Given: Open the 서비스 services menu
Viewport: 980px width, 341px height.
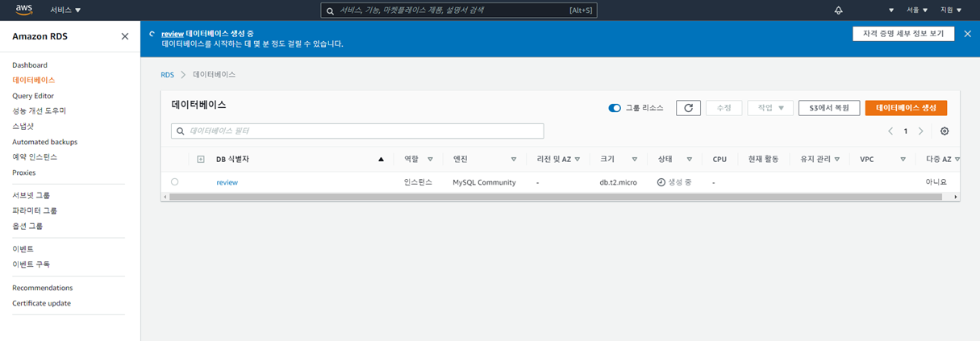Looking at the screenshot, I should pos(65,10).
